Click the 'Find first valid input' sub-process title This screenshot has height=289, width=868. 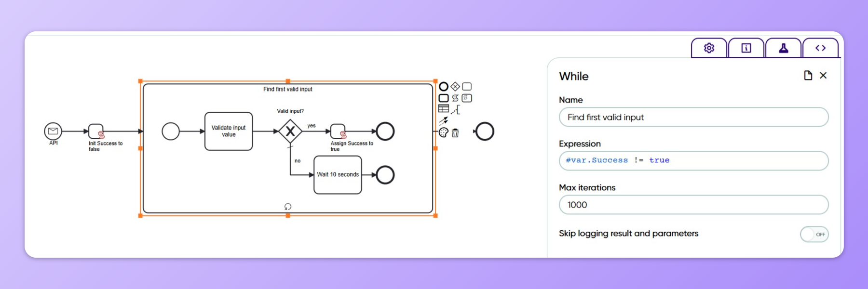click(288, 89)
